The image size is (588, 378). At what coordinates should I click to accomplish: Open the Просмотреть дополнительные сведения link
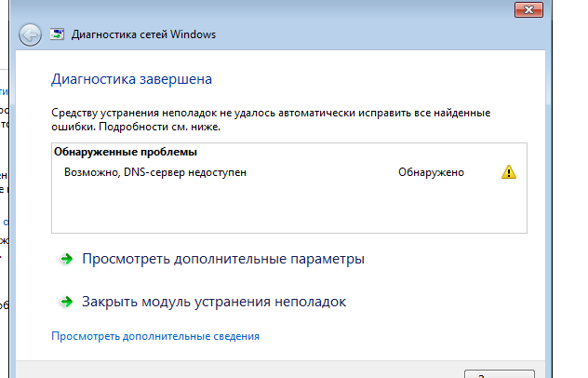[155, 336]
